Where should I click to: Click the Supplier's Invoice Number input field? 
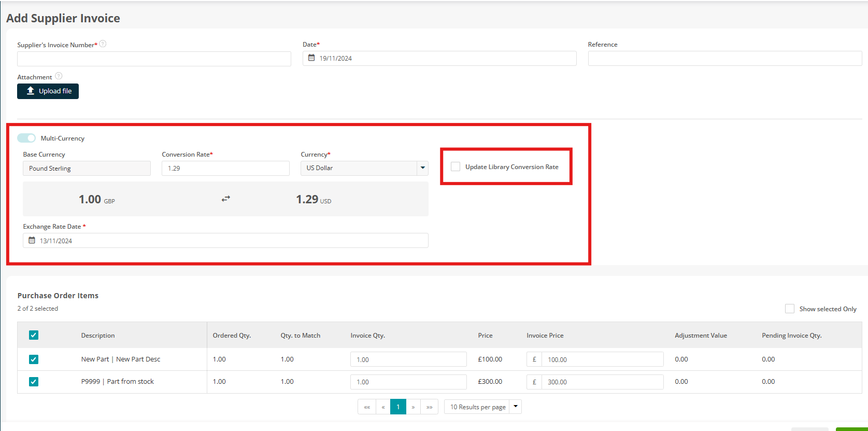pyautogui.click(x=154, y=59)
